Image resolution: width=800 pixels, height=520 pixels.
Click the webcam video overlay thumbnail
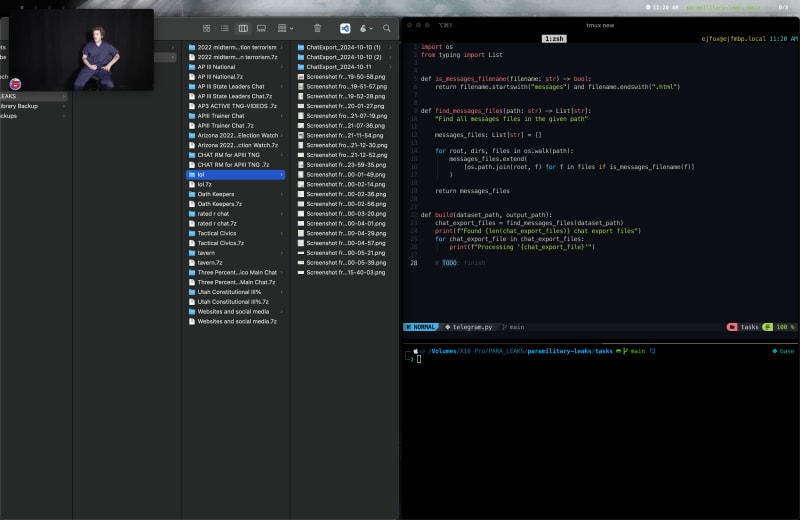[82, 50]
